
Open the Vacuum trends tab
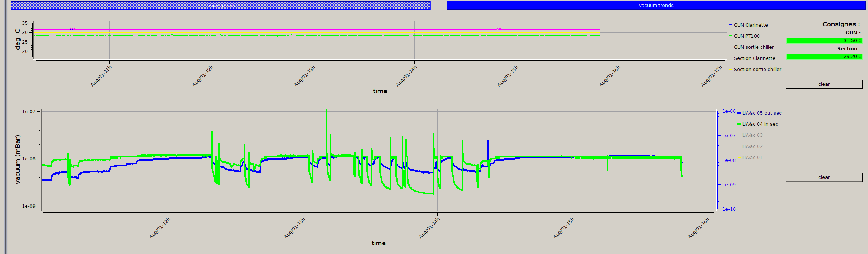tap(655, 6)
